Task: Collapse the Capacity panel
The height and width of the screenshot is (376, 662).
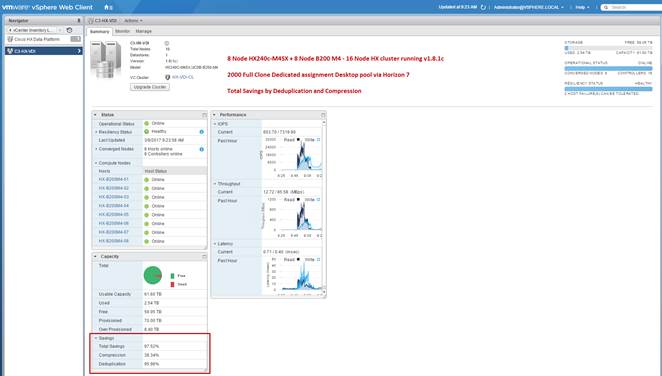Action: pyautogui.click(x=95, y=257)
